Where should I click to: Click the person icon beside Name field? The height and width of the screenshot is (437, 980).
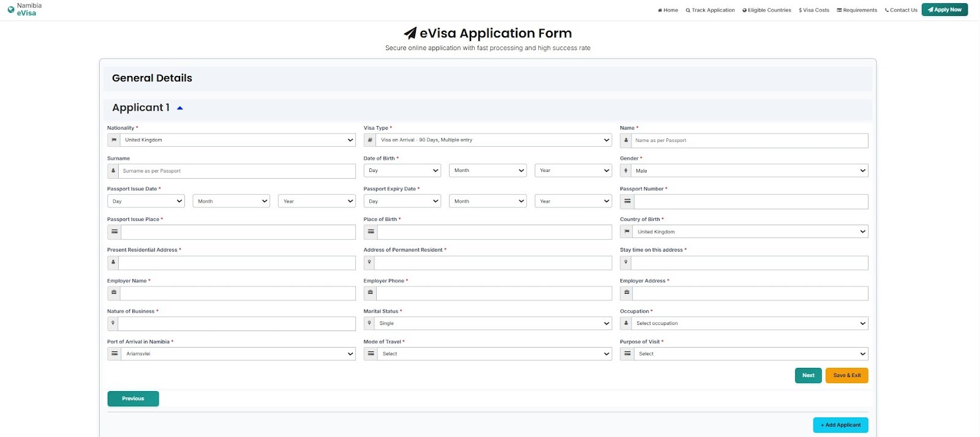point(626,141)
